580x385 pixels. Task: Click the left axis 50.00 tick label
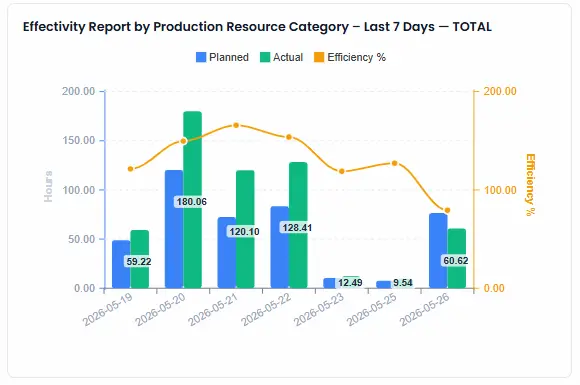pos(81,239)
